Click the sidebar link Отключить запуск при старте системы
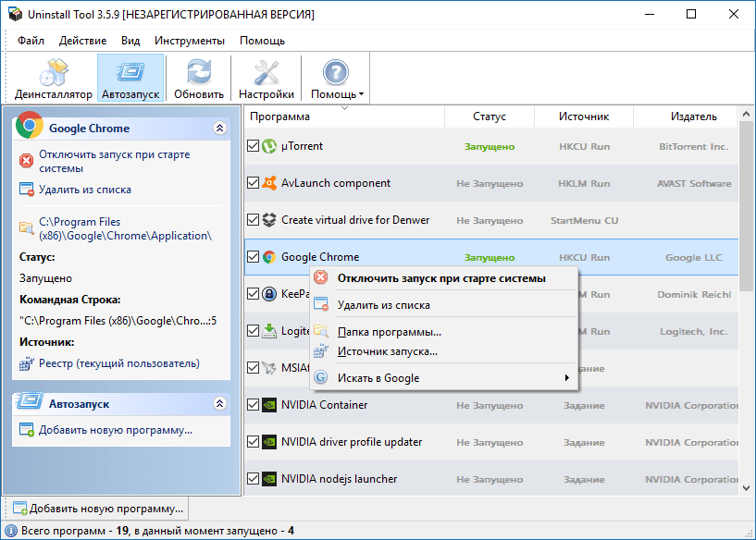Screen dimensions: 756x540 114,162
